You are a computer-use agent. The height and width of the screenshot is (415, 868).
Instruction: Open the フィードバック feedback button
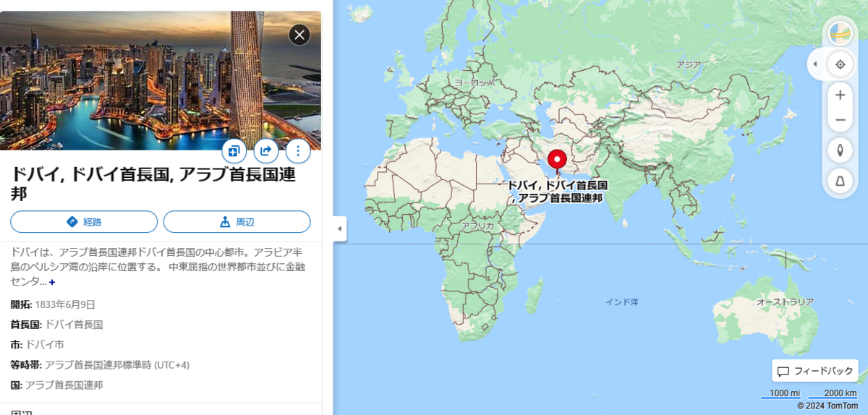[x=815, y=371]
